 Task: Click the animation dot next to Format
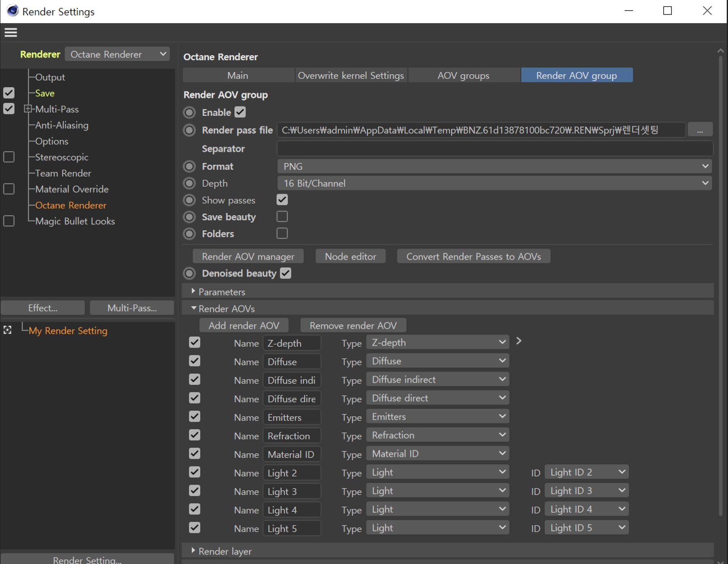point(189,166)
